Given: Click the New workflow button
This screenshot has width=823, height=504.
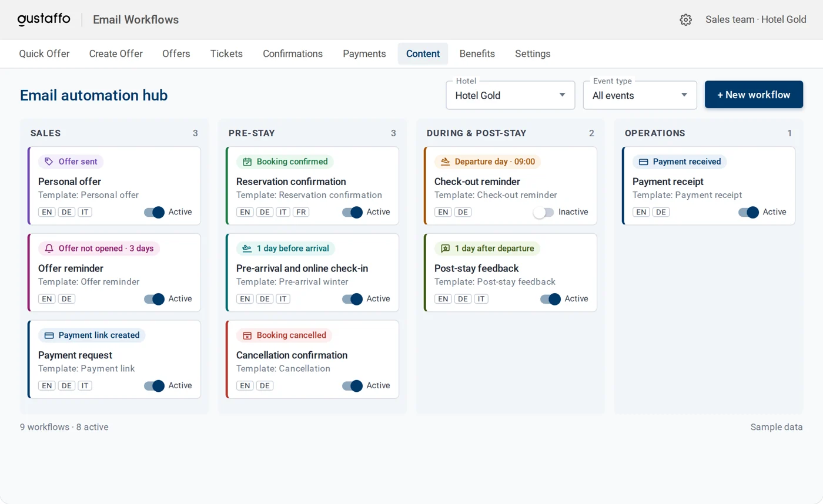Looking at the screenshot, I should [x=754, y=95].
